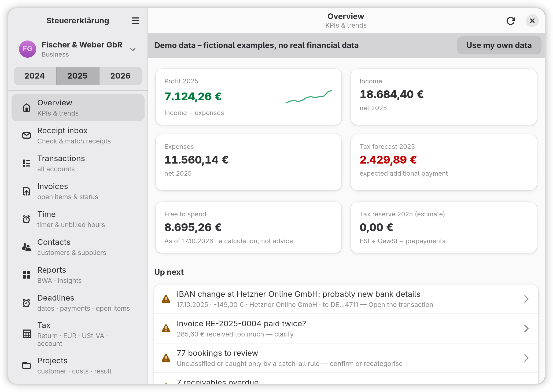Viewport: 553px width, 392px height.
Task: Open the Income 18.684,40 € card
Action: 444,97
